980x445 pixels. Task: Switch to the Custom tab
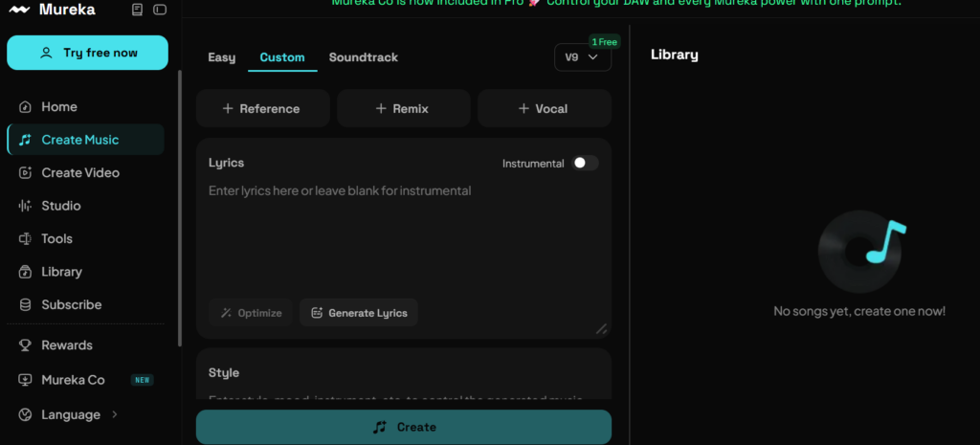(x=282, y=57)
